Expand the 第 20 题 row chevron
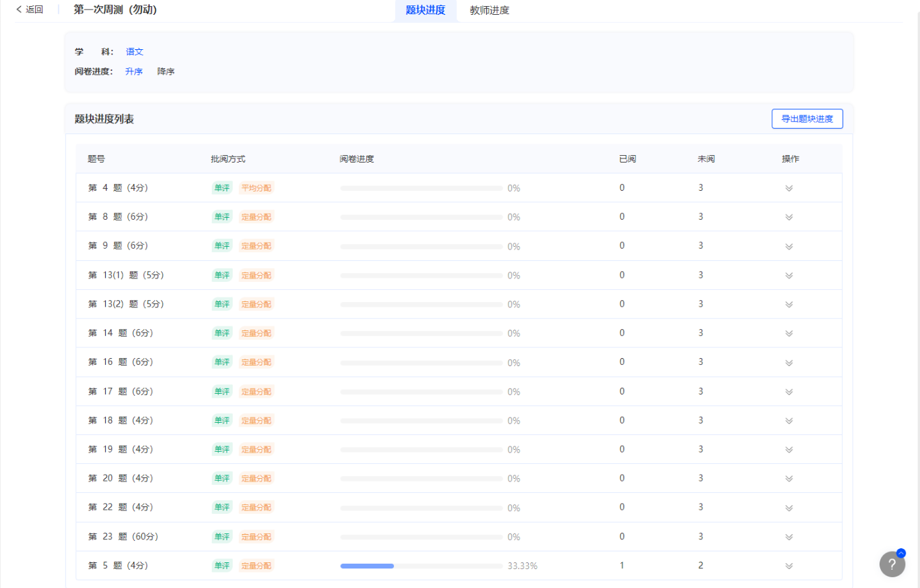Image resolution: width=920 pixels, height=588 pixels. (x=788, y=479)
